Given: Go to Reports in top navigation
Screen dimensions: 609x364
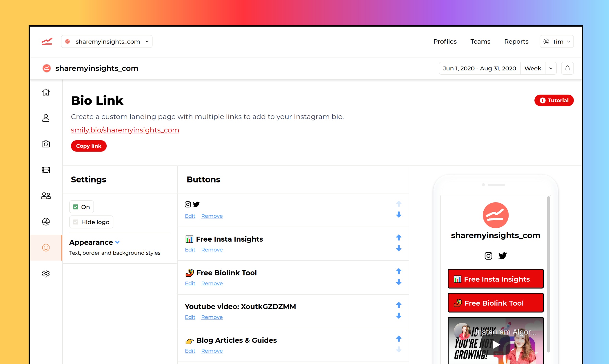Looking at the screenshot, I should click(x=516, y=41).
